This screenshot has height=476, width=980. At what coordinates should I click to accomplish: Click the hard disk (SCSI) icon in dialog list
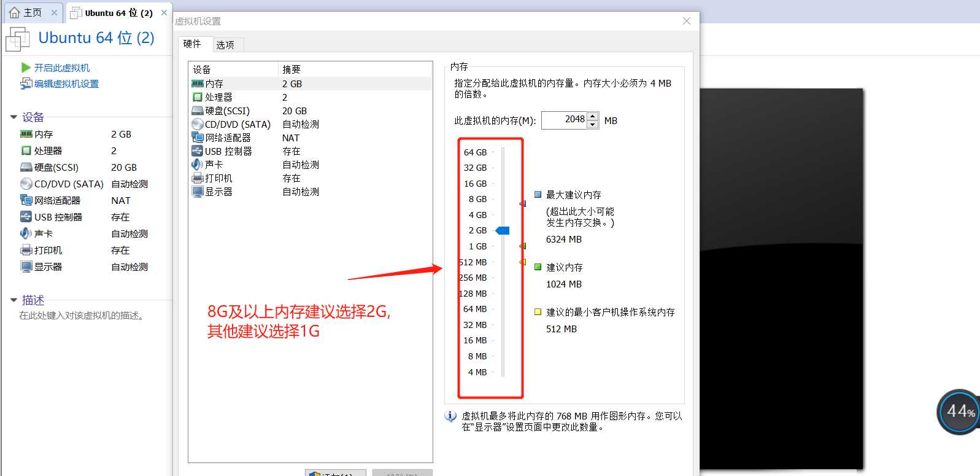pyautogui.click(x=198, y=111)
